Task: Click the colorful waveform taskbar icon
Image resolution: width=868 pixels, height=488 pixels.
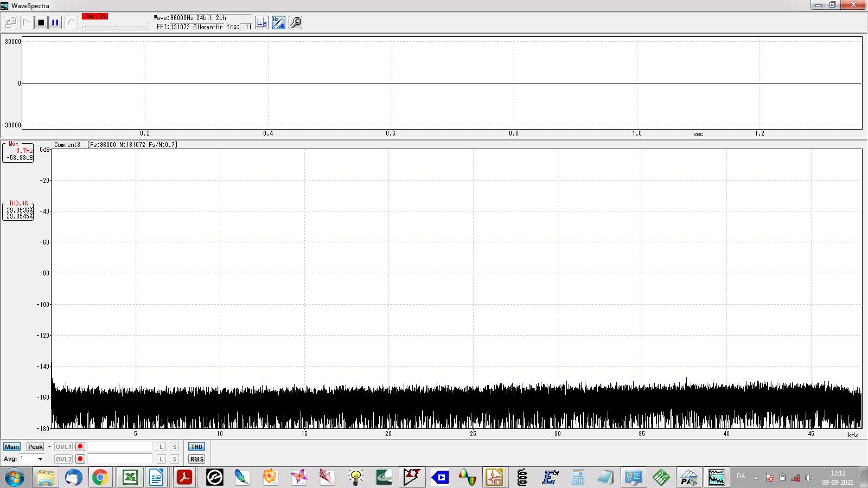Action: [467, 477]
